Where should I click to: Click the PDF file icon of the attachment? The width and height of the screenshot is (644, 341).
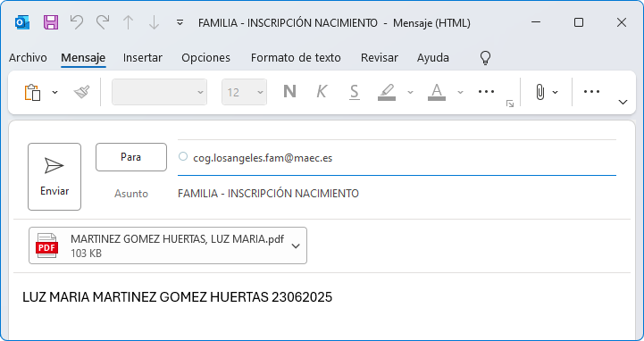46,245
